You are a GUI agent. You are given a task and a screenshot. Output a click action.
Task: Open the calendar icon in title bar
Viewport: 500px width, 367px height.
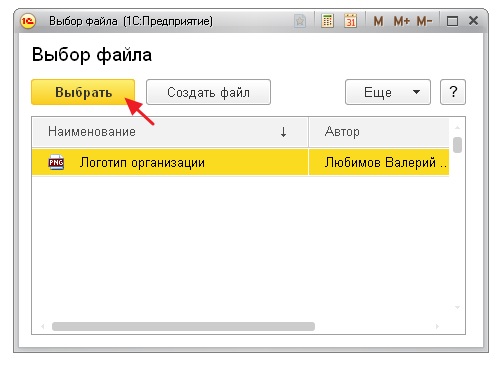[x=350, y=21]
